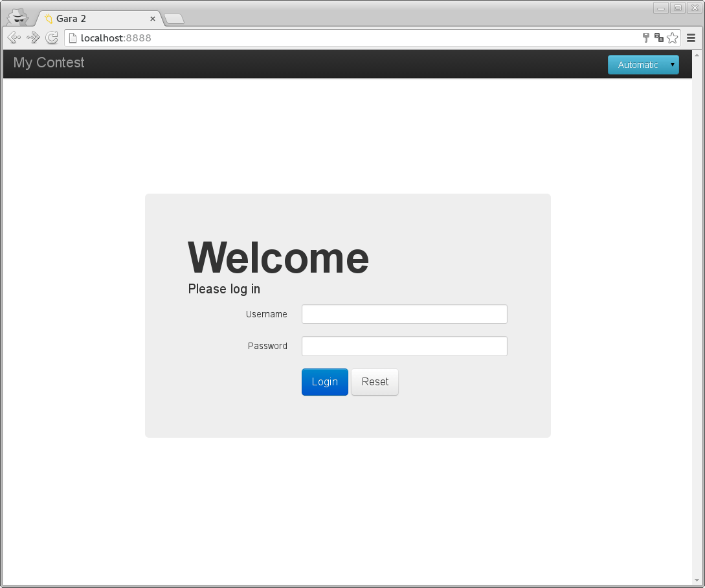705x588 pixels.
Task: Click the My Contest brand link
Action: pyautogui.click(x=49, y=63)
